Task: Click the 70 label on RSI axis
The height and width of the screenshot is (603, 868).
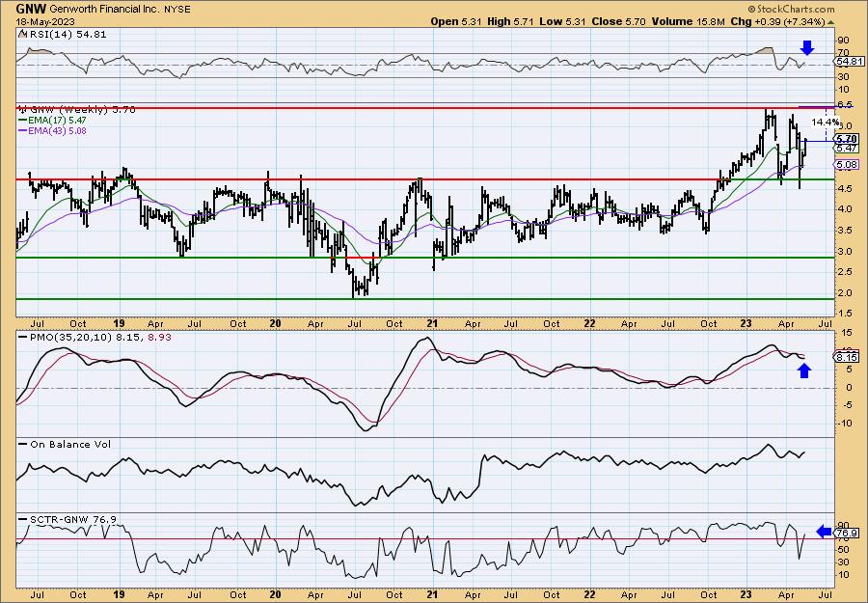Action: 844,52
